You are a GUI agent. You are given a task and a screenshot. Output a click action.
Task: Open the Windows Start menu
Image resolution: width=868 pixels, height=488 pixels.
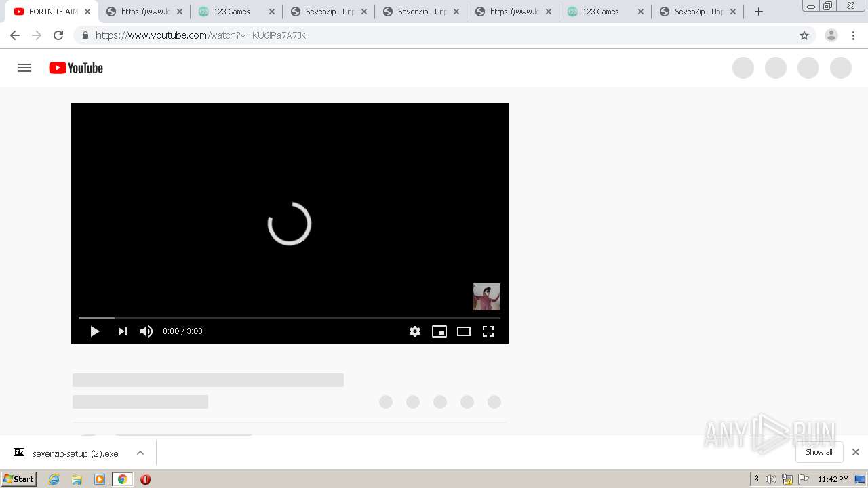pyautogui.click(x=19, y=479)
